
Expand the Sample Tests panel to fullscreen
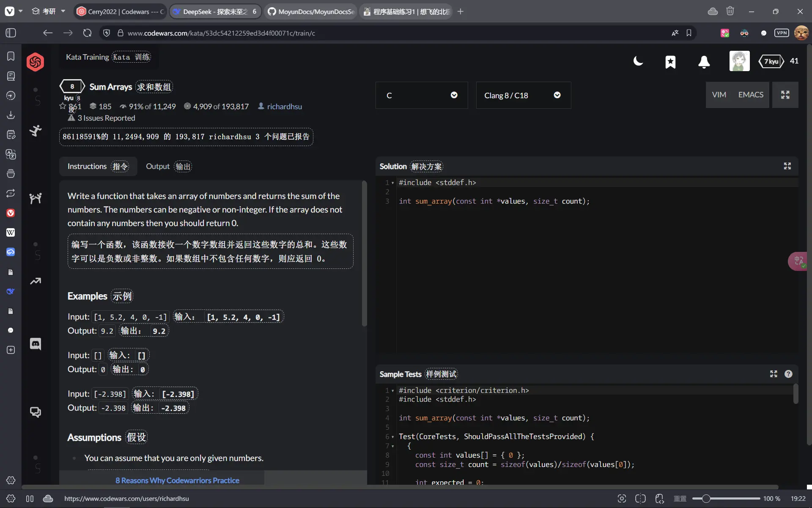pos(774,374)
